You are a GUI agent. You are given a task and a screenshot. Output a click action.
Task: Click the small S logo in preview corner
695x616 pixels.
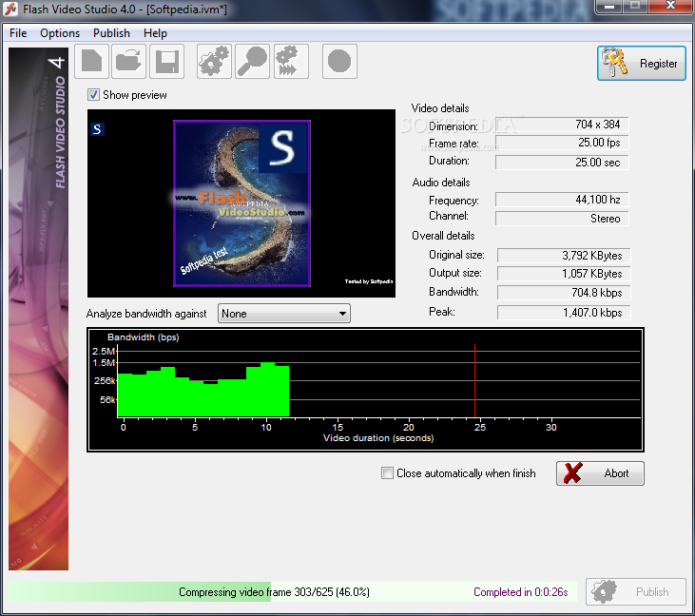(98, 129)
